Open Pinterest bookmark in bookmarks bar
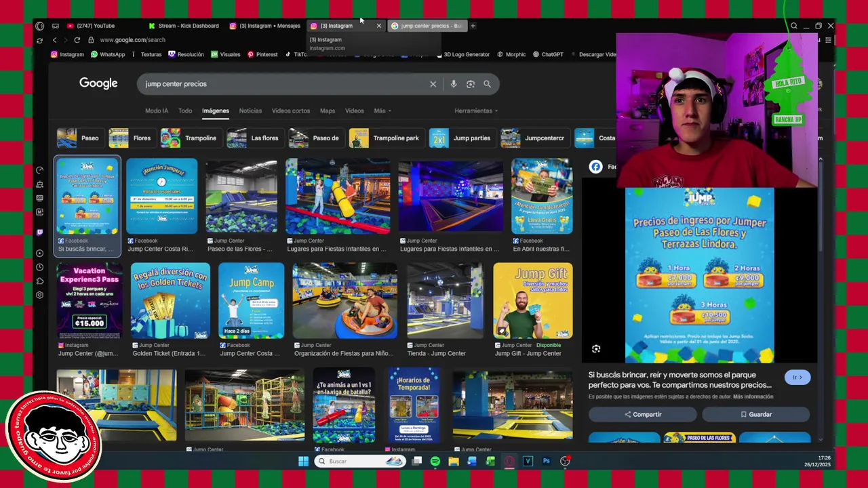868x488 pixels. 262,54
